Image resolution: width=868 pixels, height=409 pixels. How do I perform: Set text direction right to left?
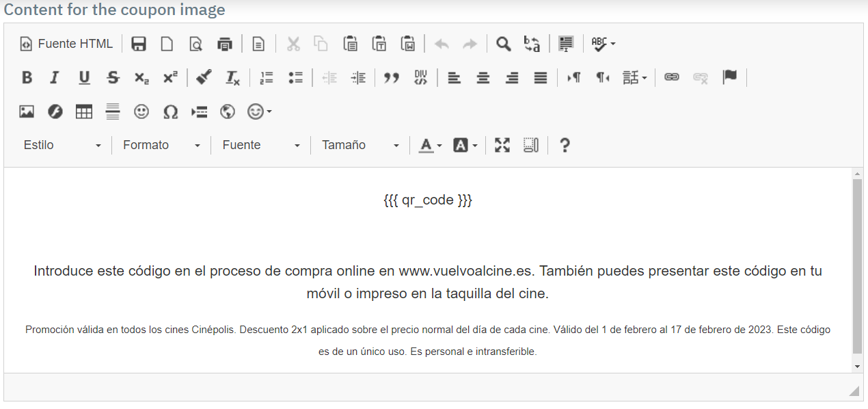point(603,77)
